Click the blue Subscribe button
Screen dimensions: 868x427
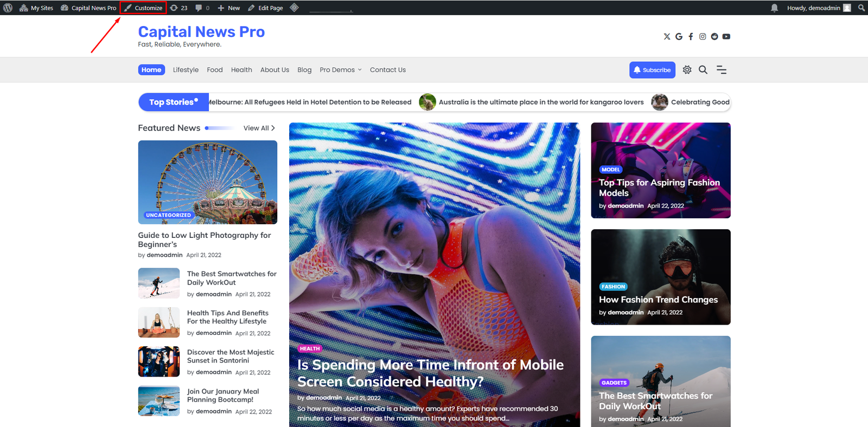coord(652,70)
